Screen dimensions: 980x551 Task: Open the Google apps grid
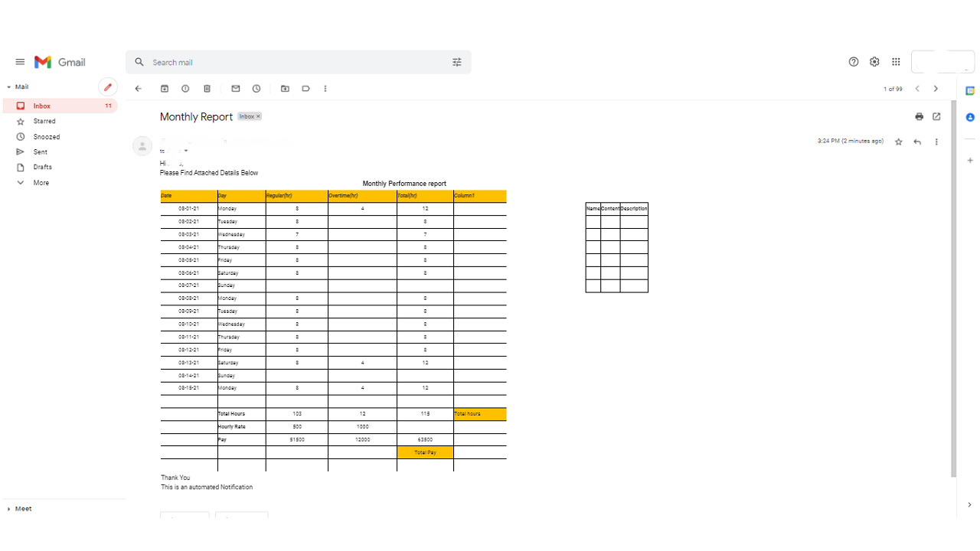pos(896,62)
